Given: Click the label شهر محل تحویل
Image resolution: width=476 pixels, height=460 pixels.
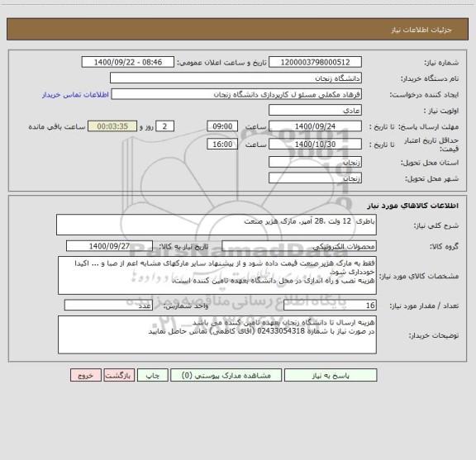Looking at the screenshot, I should point(432,179).
